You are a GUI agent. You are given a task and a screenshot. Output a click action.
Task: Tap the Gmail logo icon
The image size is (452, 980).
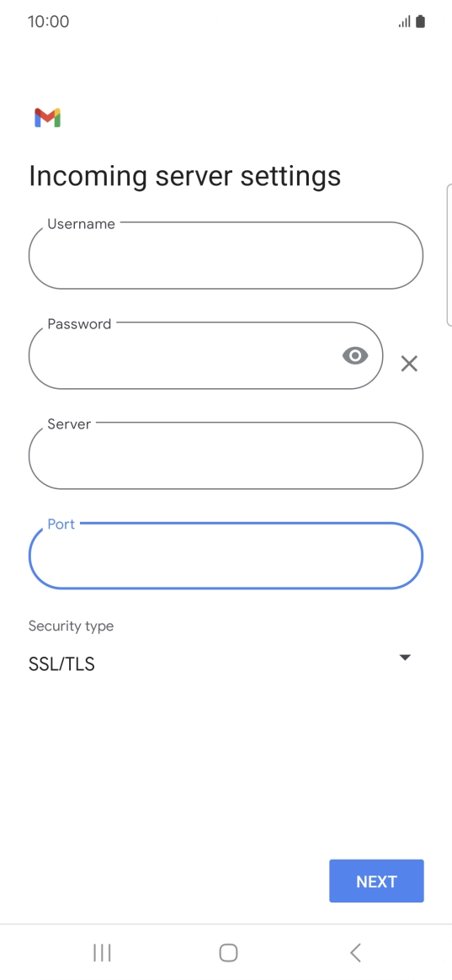[x=47, y=118]
